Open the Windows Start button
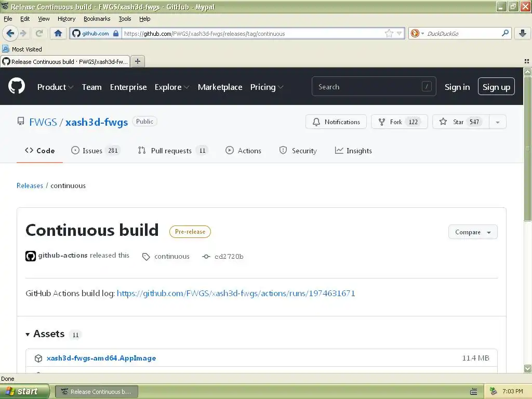 (24, 392)
